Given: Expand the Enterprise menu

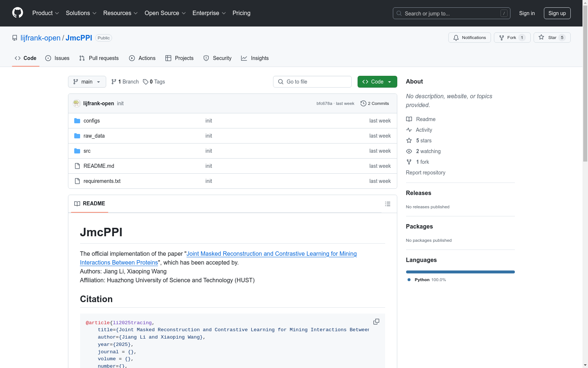Looking at the screenshot, I should click(x=209, y=13).
